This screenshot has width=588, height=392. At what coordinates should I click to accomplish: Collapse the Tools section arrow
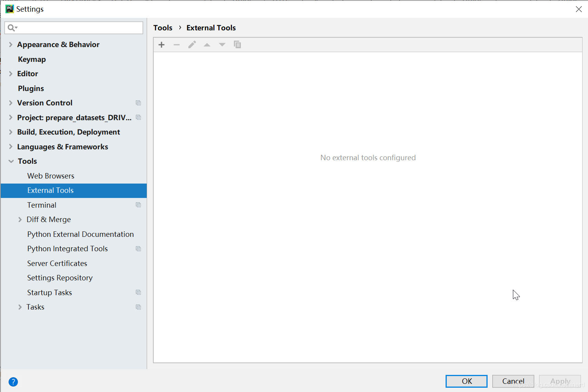[11, 161]
